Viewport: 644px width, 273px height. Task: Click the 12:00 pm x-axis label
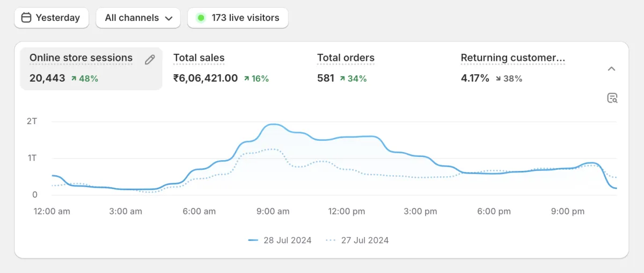(347, 211)
